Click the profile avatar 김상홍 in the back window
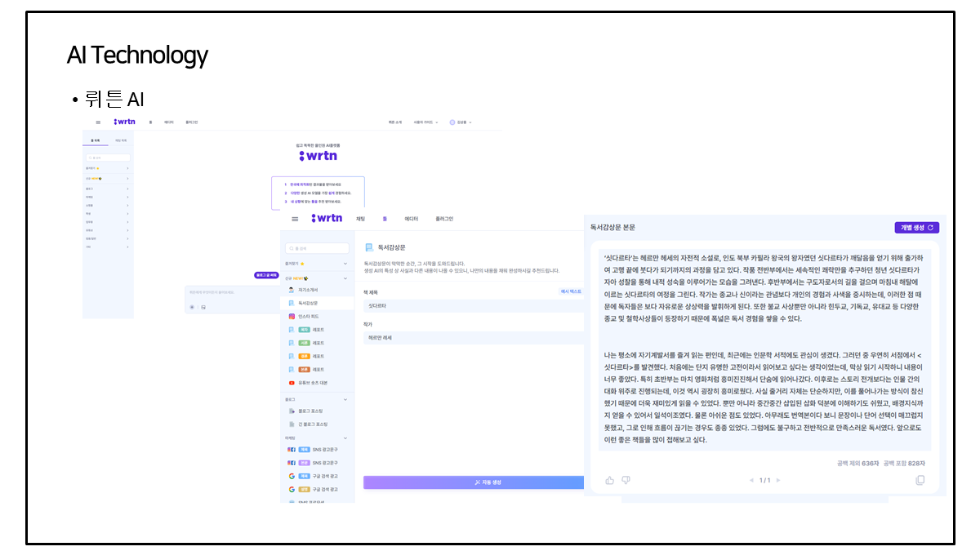Image resolution: width=980 pixels, height=551 pixels. (452, 122)
